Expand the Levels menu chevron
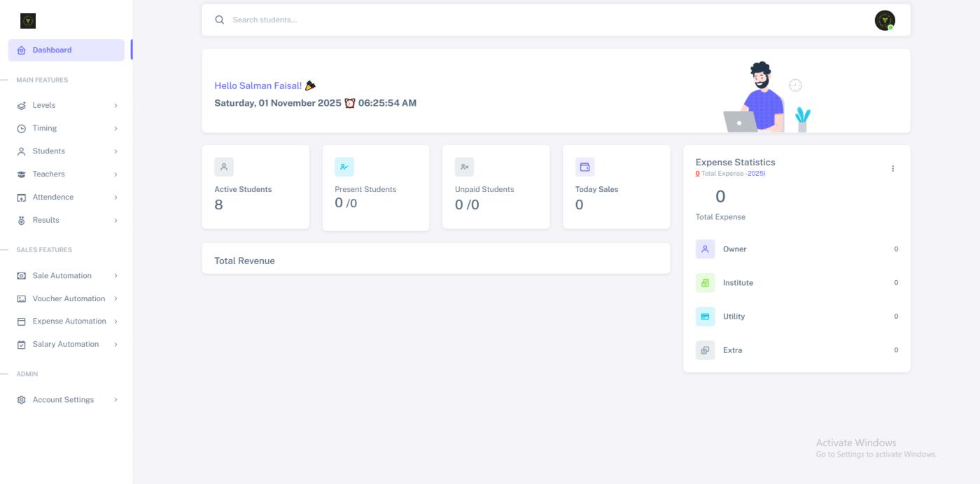Viewport: 980px width, 484px height. pyautogui.click(x=115, y=106)
